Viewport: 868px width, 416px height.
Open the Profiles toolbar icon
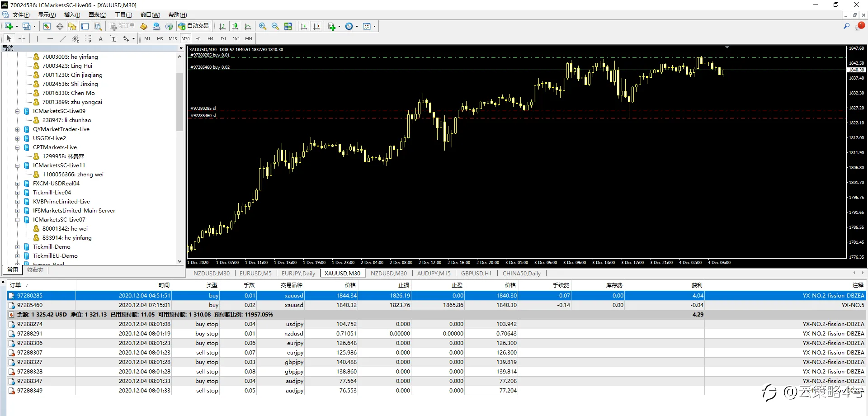pyautogui.click(x=27, y=26)
